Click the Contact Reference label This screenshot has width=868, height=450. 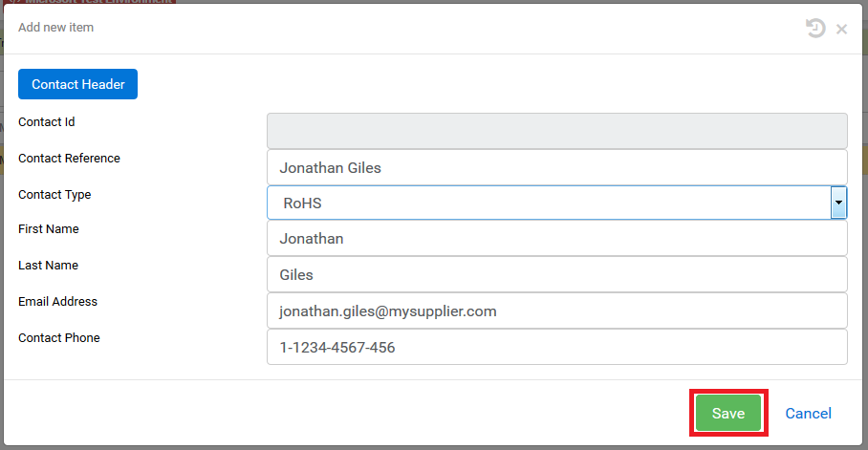[x=69, y=159]
